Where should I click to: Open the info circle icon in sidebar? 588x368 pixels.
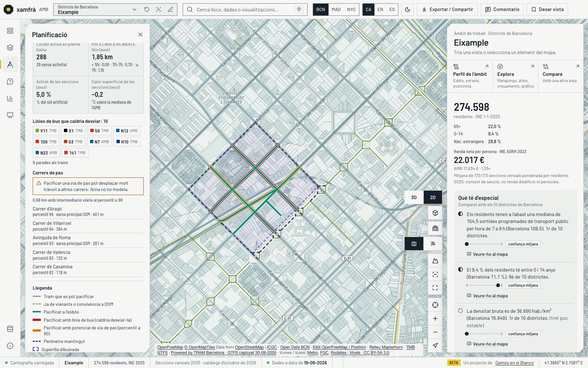[10, 346]
